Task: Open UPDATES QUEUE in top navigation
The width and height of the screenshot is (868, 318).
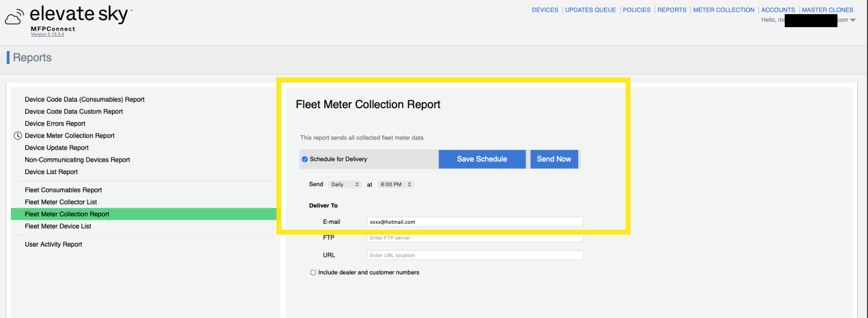Action: click(591, 10)
